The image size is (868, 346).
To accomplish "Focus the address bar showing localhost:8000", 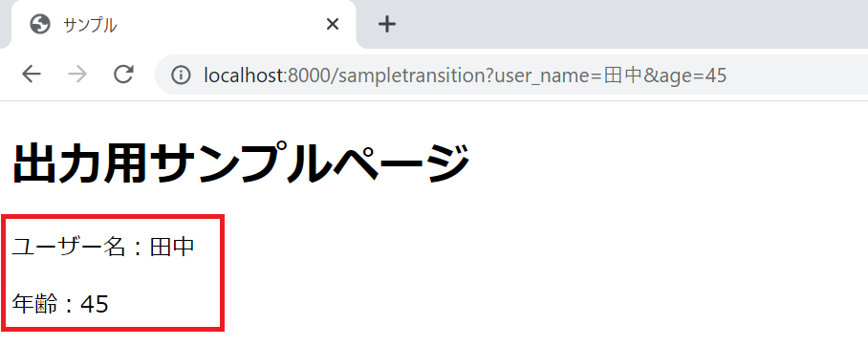I will coord(511,75).
